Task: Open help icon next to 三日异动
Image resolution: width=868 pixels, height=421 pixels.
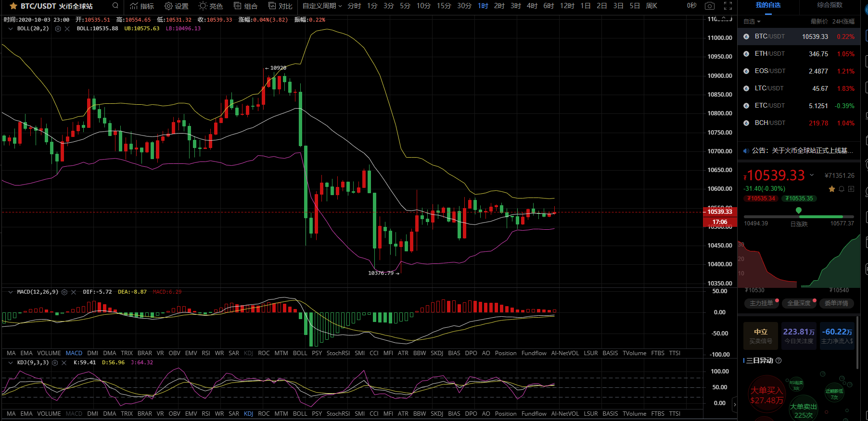Action: point(779,360)
